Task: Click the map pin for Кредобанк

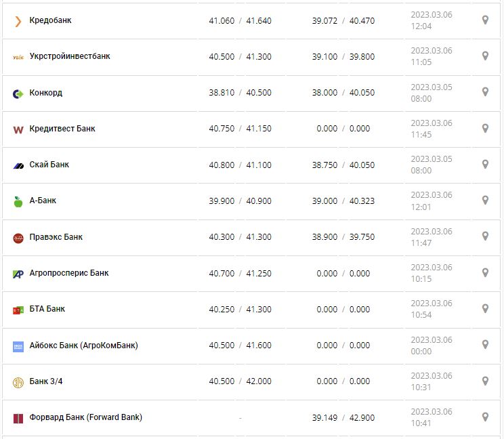Action: coord(485,20)
